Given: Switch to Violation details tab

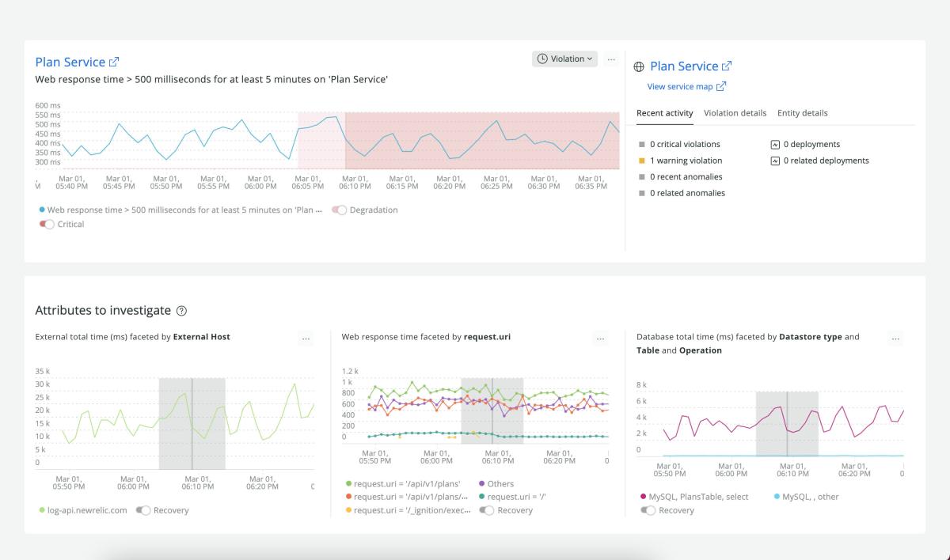Looking at the screenshot, I should coord(735,113).
